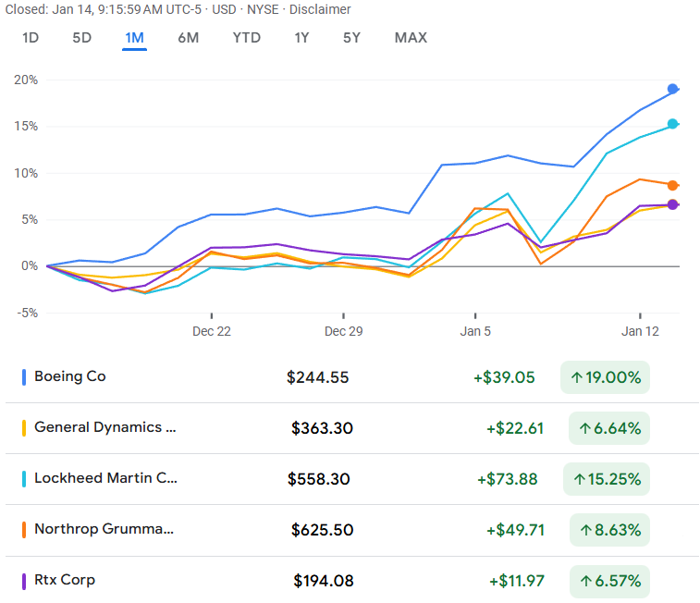The height and width of the screenshot is (603, 700).
Task: Open the Boeing Co stock row
Action: coord(350,377)
